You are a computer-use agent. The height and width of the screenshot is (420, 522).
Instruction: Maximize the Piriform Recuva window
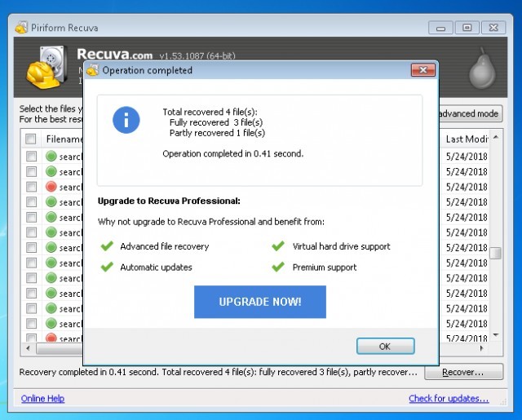(x=467, y=28)
